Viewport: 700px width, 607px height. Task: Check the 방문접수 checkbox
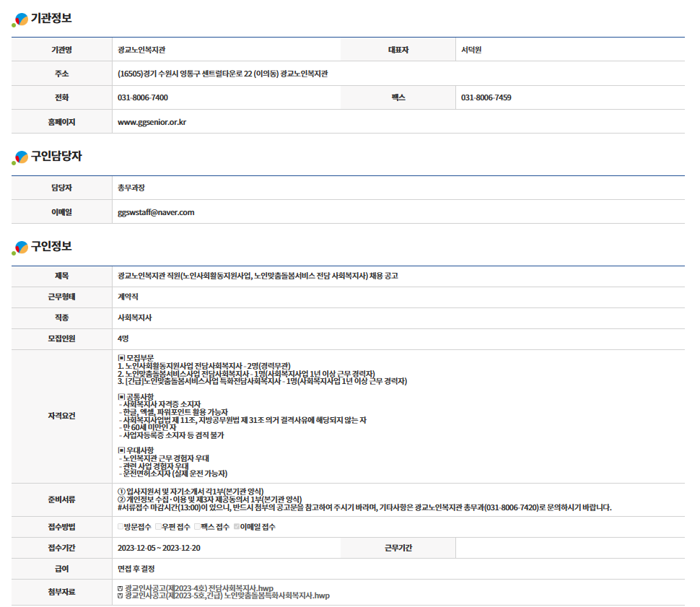pyautogui.click(x=121, y=527)
